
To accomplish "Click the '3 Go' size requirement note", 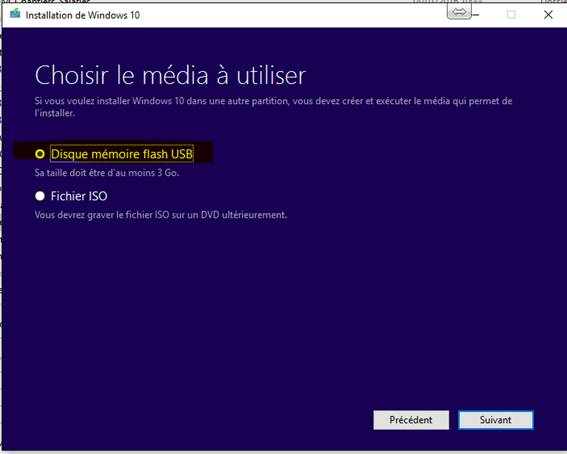I will (x=107, y=173).
